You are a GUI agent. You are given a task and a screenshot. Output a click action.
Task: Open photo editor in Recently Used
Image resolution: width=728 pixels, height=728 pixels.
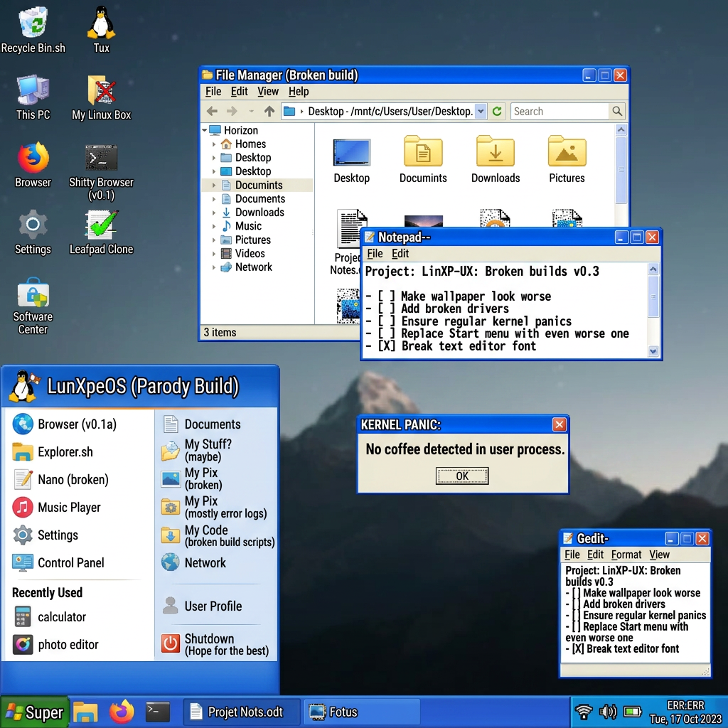(x=55, y=644)
